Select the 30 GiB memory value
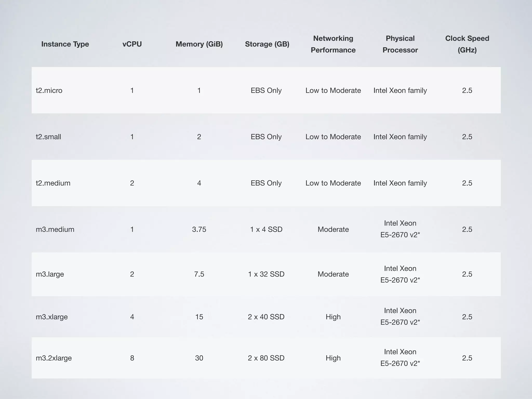Viewport: 532px width, 399px height. 199,358
